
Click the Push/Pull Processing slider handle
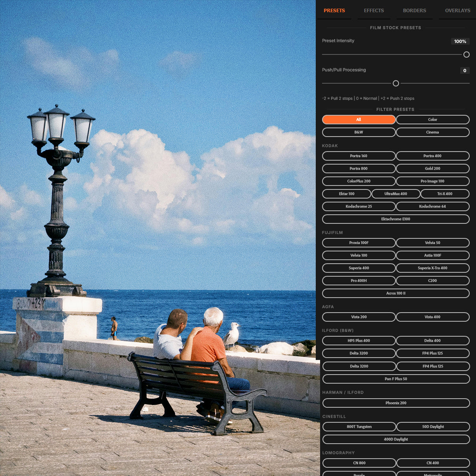396,83
